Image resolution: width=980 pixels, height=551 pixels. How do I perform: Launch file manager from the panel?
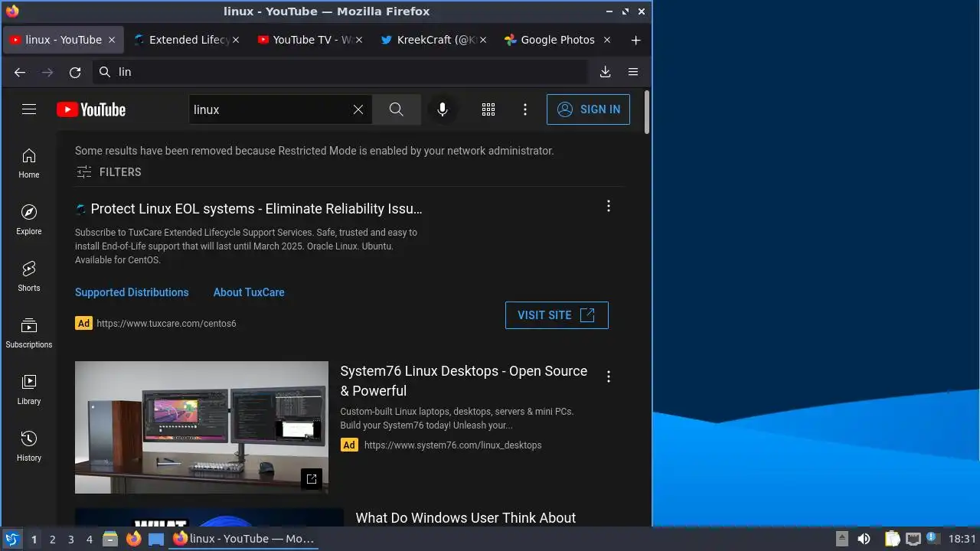[x=110, y=539]
